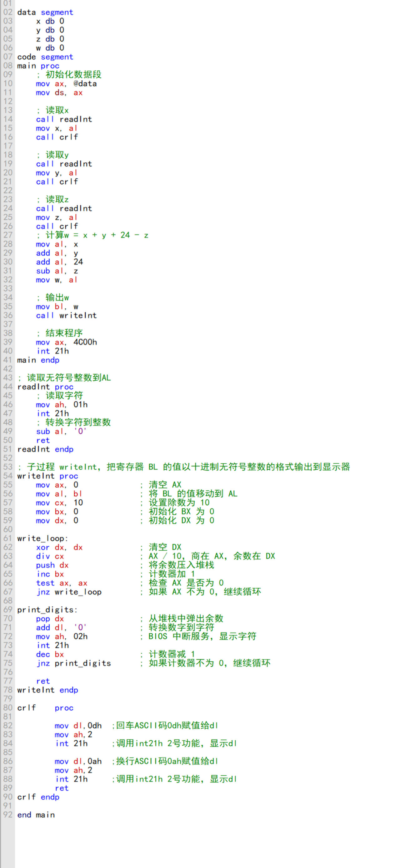Click 'mov dl,0dh' instruction
Viewport: 401px width, 868px height.
point(78,725)
